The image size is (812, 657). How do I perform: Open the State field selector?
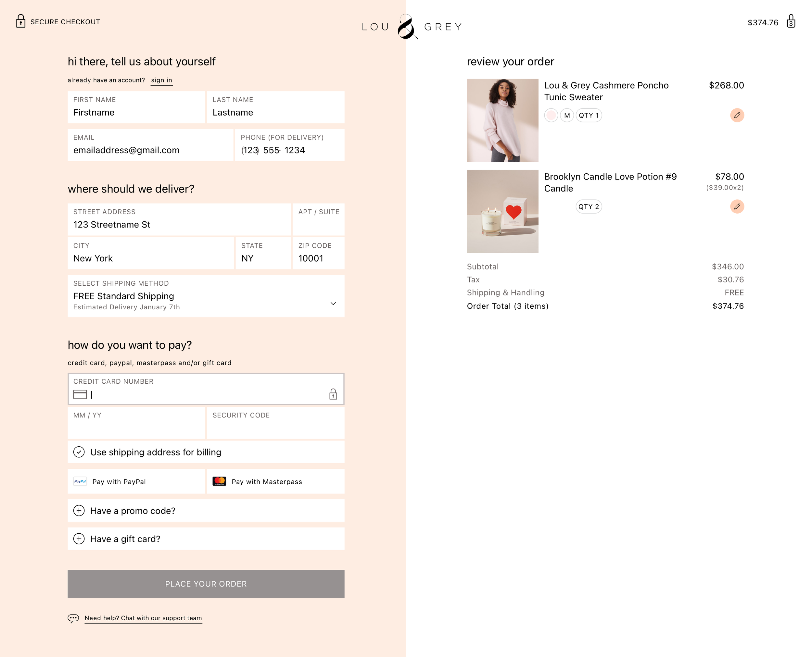point(263,253)
